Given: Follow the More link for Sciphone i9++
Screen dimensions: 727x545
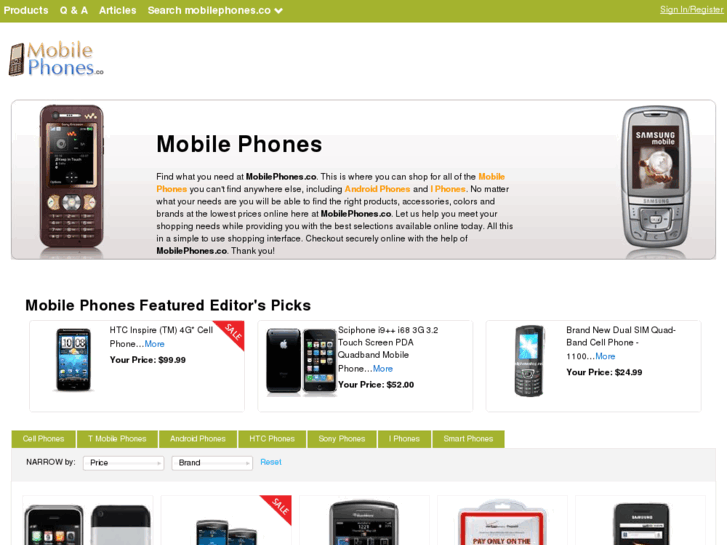Looking at the screenshot, I should tap(383, 369).
